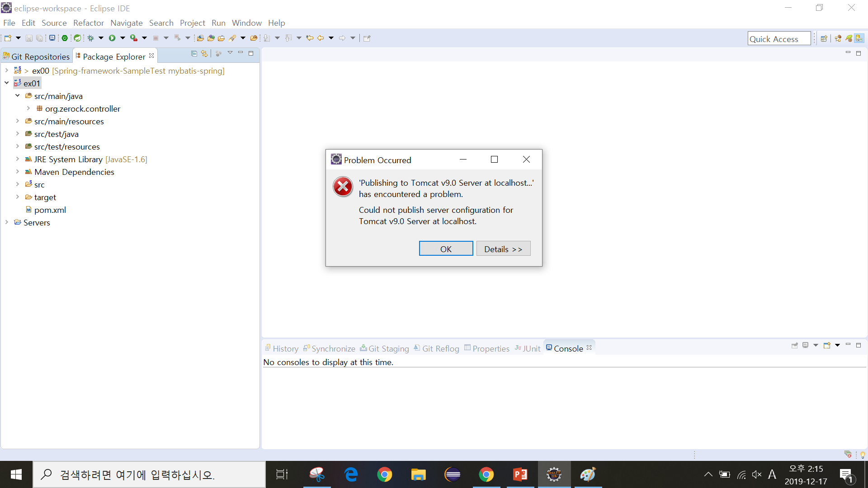Click the Details >> button
This screenshot has width=868, height=488.
(503, 249)
